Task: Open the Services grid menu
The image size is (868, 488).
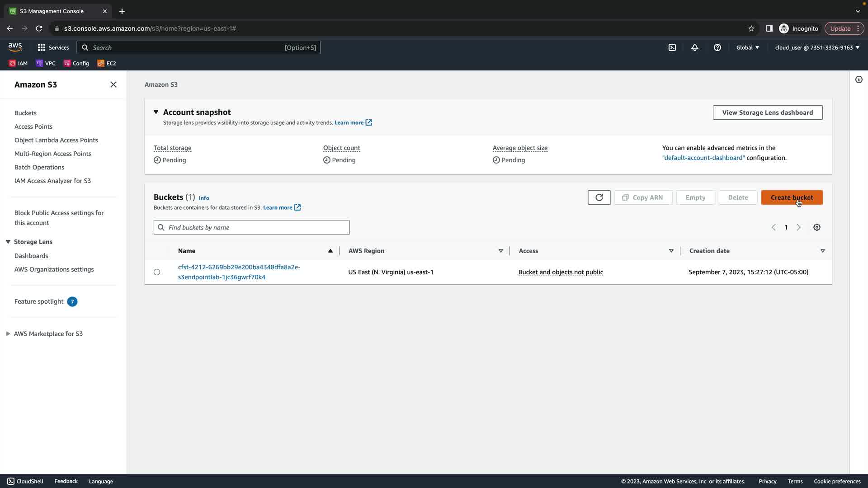Action: 53,47
